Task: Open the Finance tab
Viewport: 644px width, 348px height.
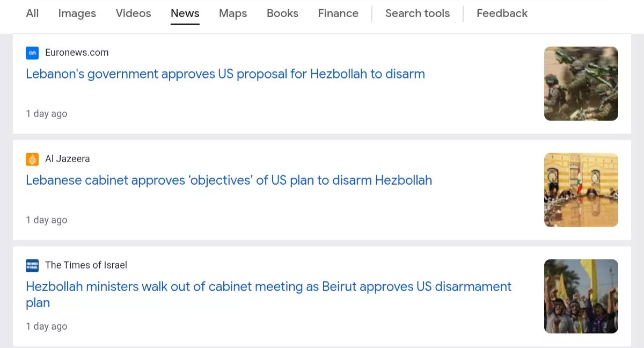Action: (x=338, y=13)
